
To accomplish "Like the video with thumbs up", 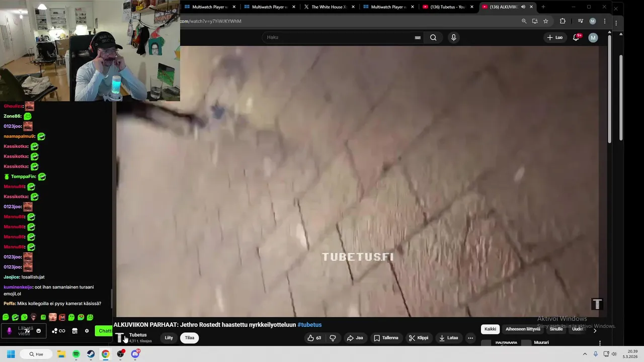I will coord(314,338).
